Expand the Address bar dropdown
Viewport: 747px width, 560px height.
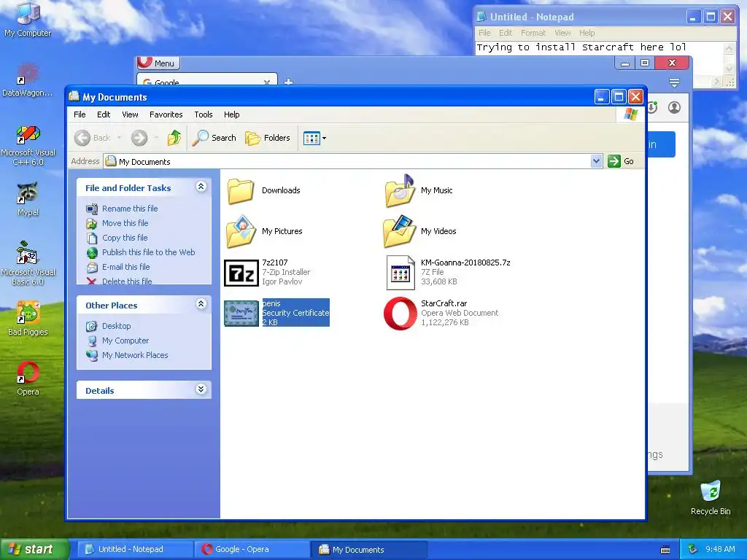pos(597,161)
